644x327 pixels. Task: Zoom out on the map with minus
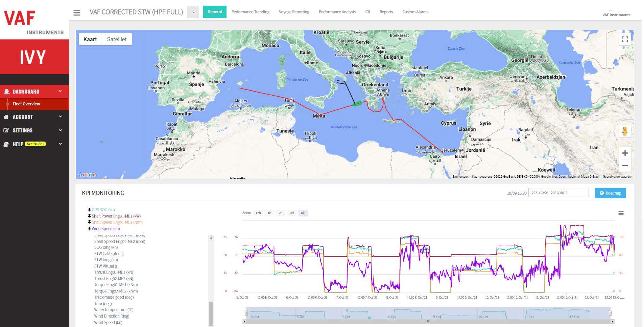625,166
